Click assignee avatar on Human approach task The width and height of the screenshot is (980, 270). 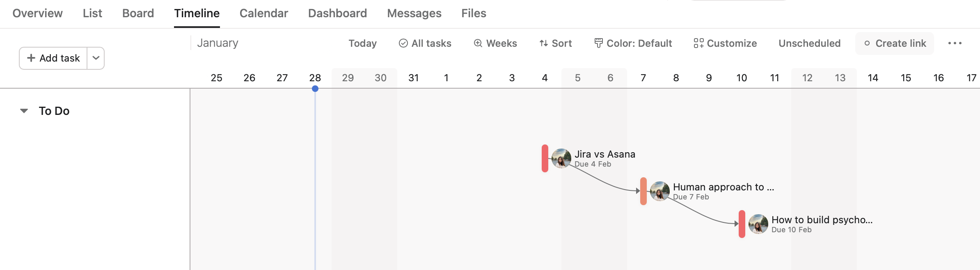tap(659, 191)
